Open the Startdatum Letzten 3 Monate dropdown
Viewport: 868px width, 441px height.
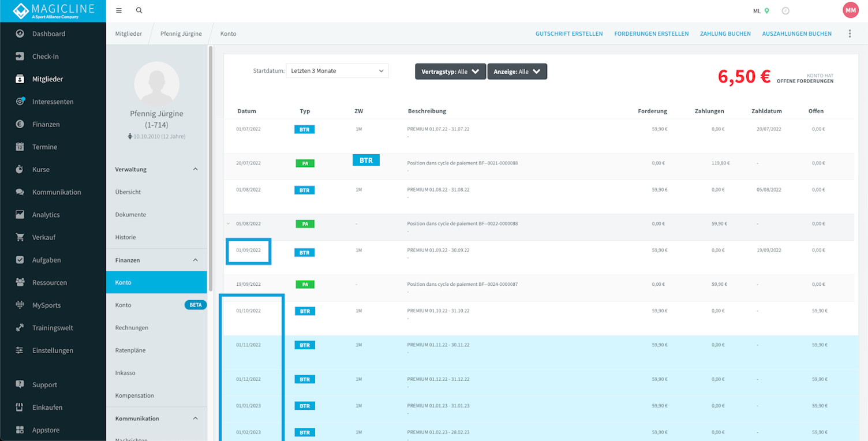tap(337, 71)
